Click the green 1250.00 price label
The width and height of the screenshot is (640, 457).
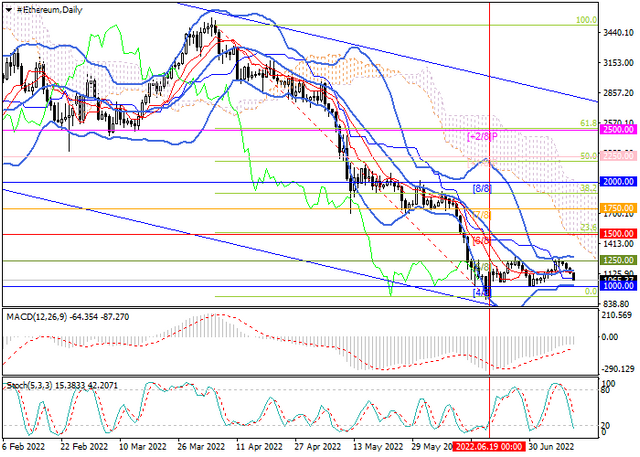[x=619, y=260]
